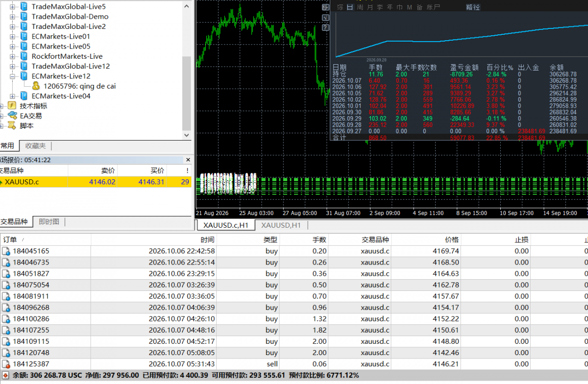The width and height of the screenshot is (588, 384).
Task: Select the 月 monthly period in stats panel
Action: click(370, 7)
